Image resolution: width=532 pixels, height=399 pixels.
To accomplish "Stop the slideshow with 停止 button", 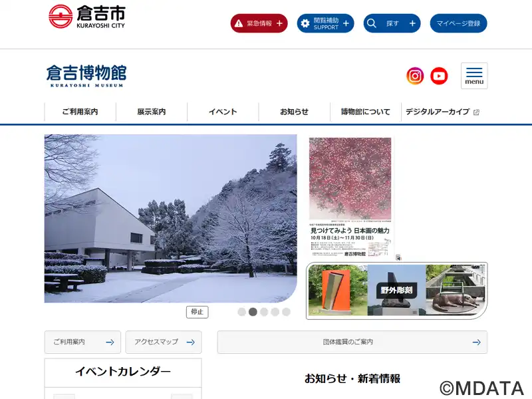I will [197, 312].
